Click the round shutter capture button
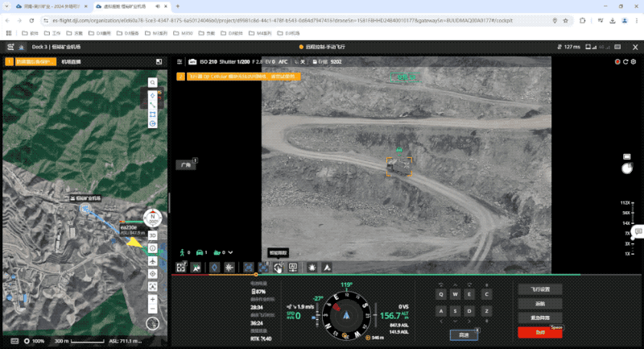 tap(627, 168)
